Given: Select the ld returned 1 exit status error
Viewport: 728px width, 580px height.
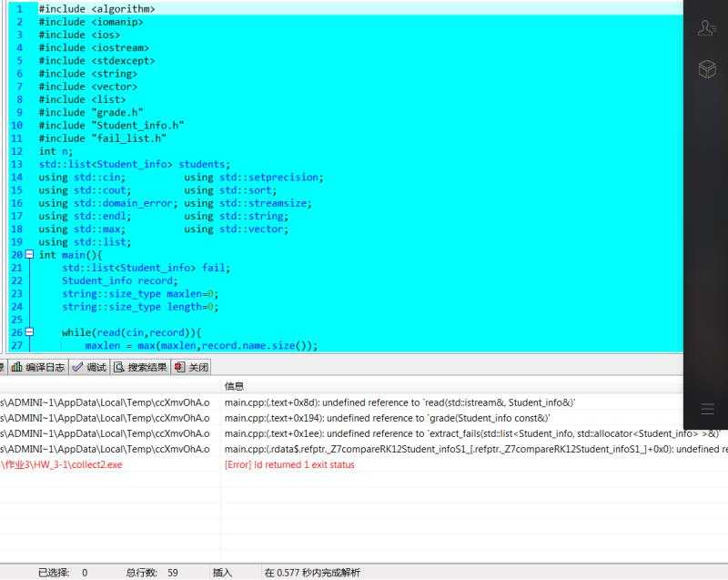Looking at the screenshot, I should [x=289, y=464].
